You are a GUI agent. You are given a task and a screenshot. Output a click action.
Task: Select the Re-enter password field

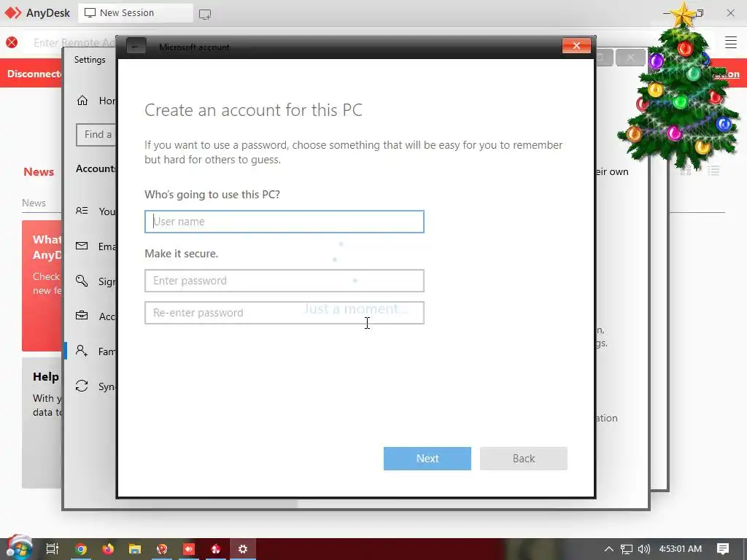click(284, 312)
